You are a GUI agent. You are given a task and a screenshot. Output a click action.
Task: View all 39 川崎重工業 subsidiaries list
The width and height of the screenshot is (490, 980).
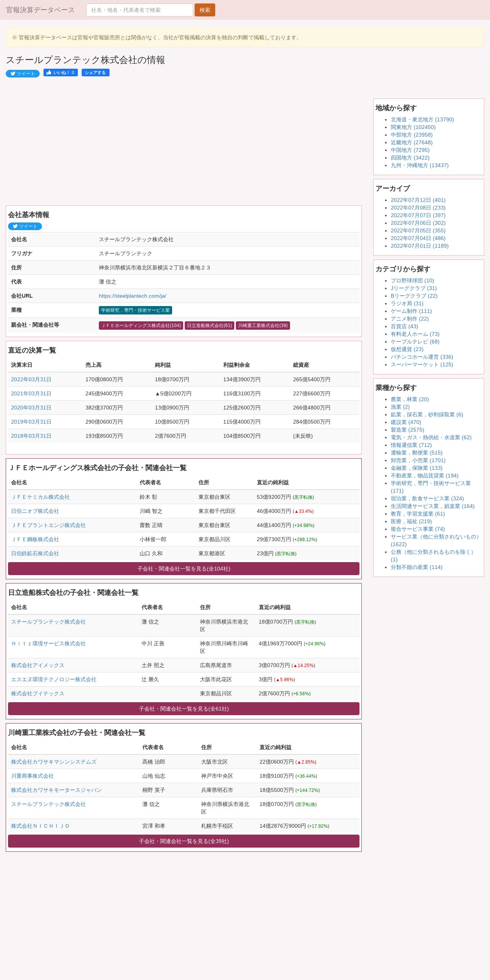[184, 841]
